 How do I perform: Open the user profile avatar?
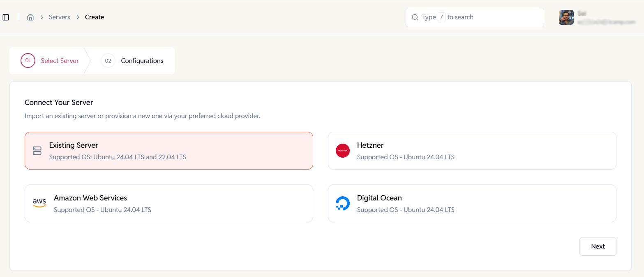[x=566, y=17]
